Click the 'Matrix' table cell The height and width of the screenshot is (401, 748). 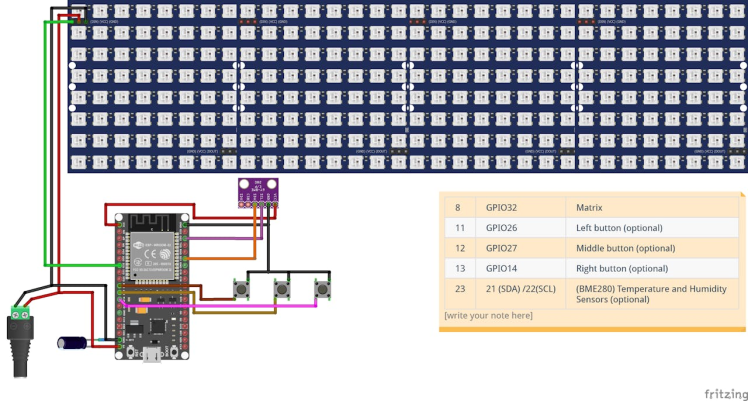[652, 207]
